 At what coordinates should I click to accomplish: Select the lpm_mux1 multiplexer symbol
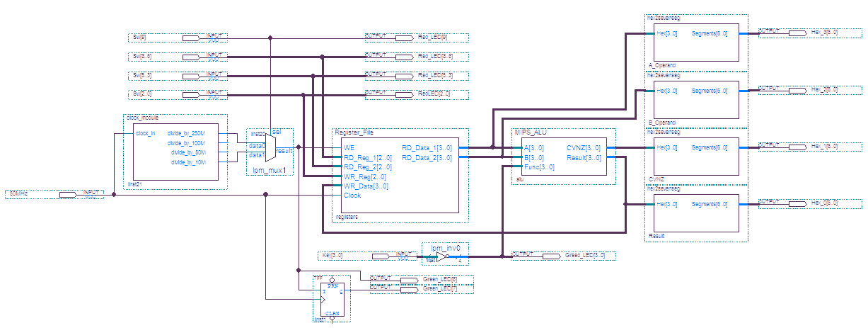(270, 149)
